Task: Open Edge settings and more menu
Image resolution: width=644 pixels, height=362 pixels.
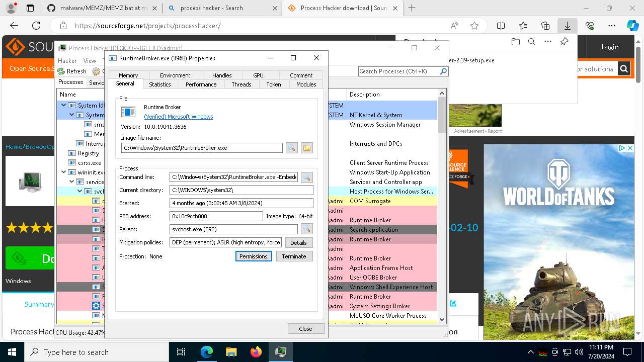Action: pos(612,26)
